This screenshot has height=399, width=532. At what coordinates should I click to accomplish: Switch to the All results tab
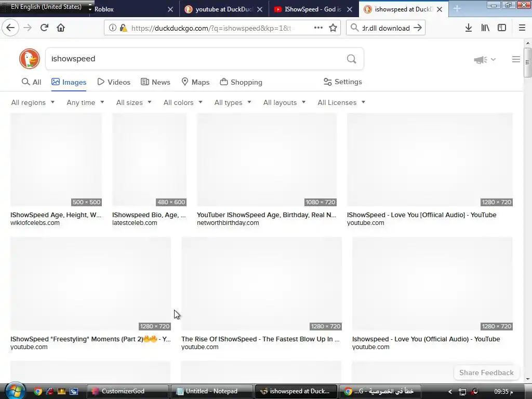coord(31,82)
